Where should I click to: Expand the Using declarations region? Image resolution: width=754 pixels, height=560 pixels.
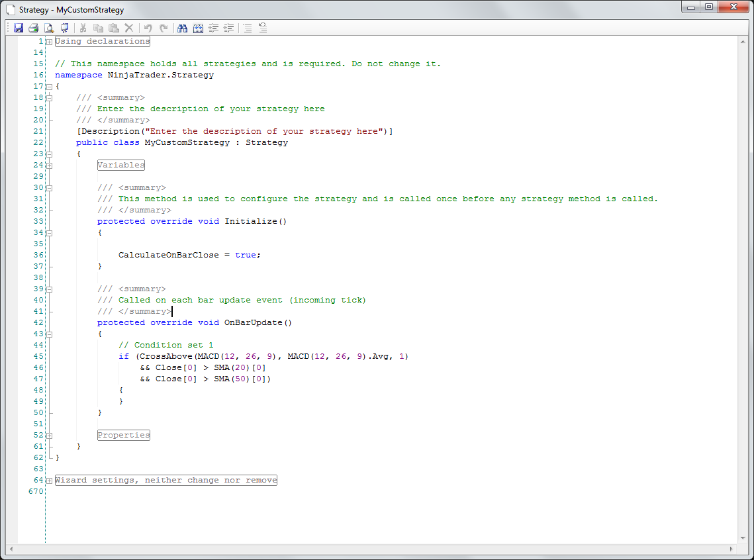[49, 42]
